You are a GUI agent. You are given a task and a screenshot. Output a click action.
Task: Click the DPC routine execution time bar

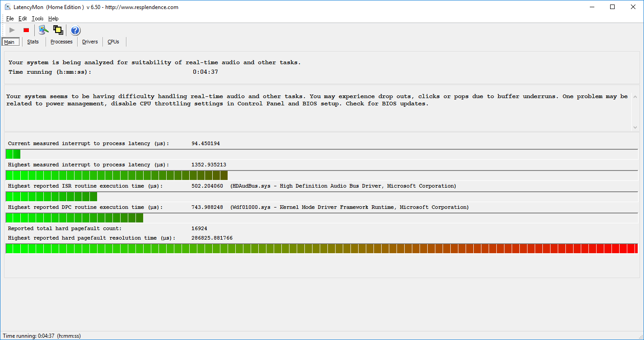pyautogui.click(x=322, y=218)
